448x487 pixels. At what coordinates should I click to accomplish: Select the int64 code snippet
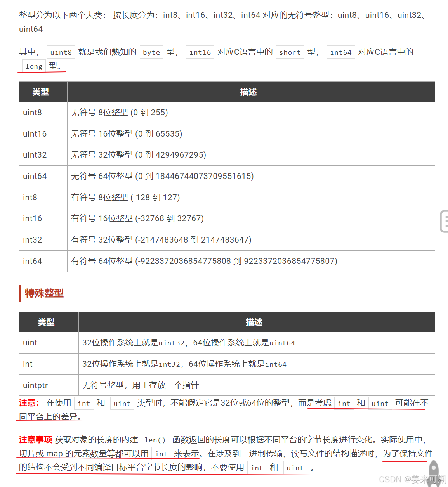[340, 52]
